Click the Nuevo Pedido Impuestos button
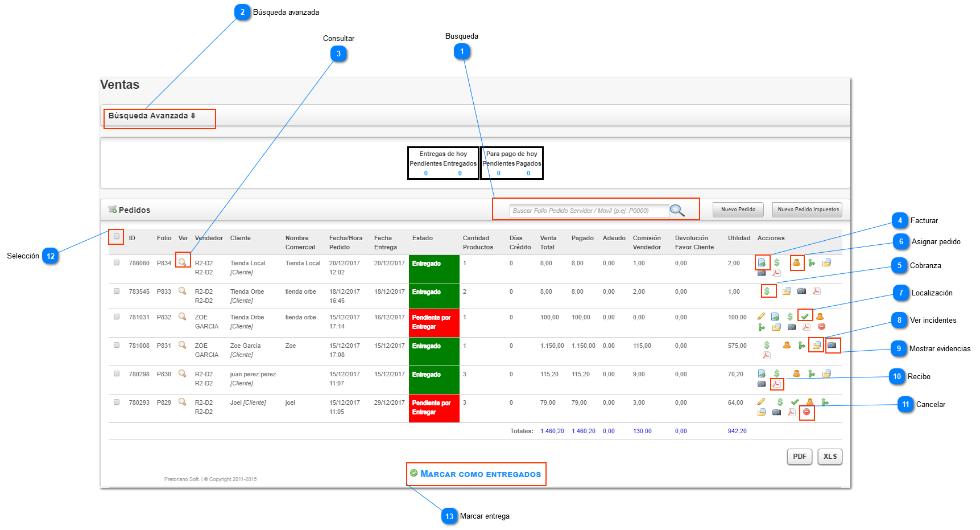 coord(808,209)
